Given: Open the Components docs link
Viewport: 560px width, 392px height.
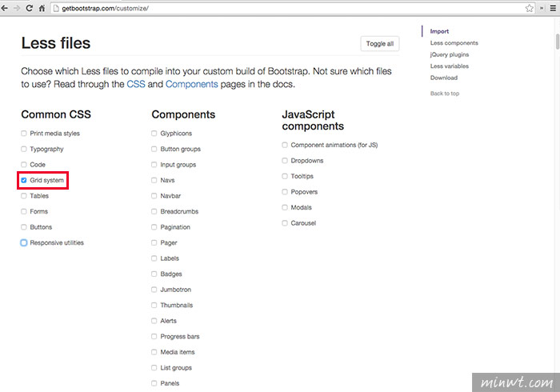Looking at the screenshot, I should [x=192, y=84].
